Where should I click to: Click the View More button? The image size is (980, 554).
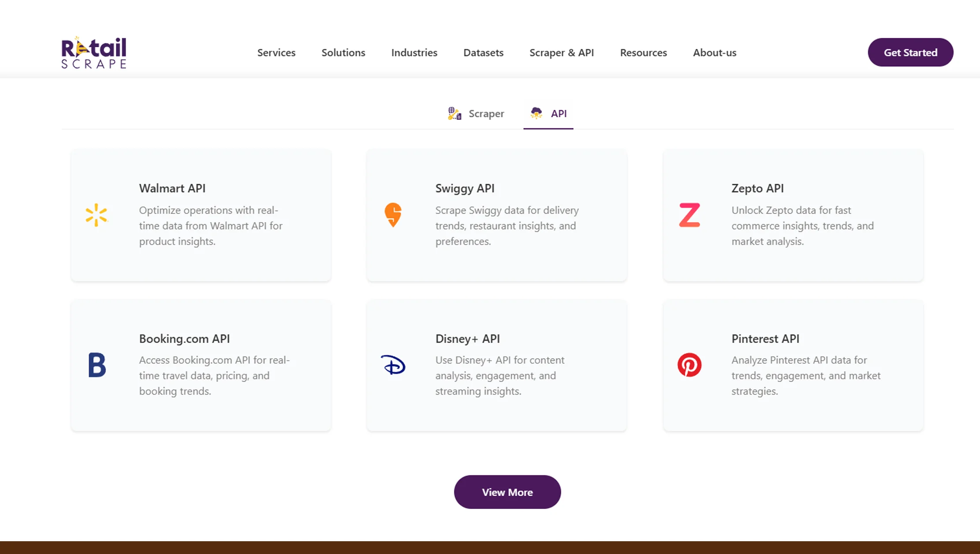(507, 492)
